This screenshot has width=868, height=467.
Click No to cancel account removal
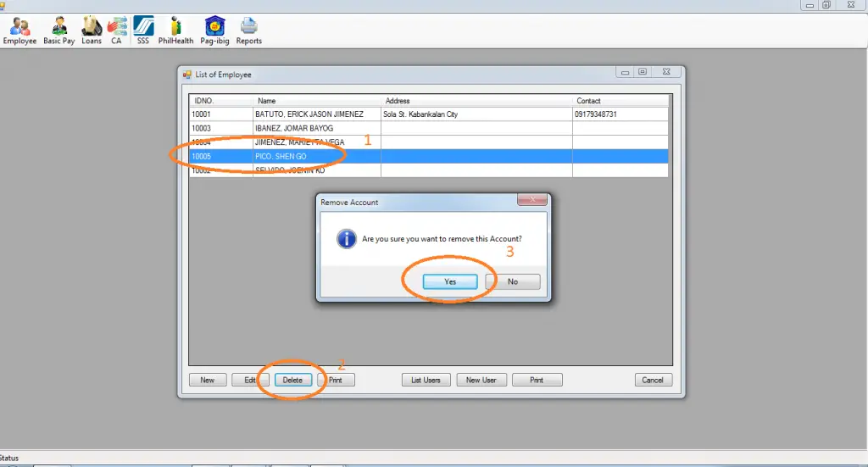click(513, 282)
